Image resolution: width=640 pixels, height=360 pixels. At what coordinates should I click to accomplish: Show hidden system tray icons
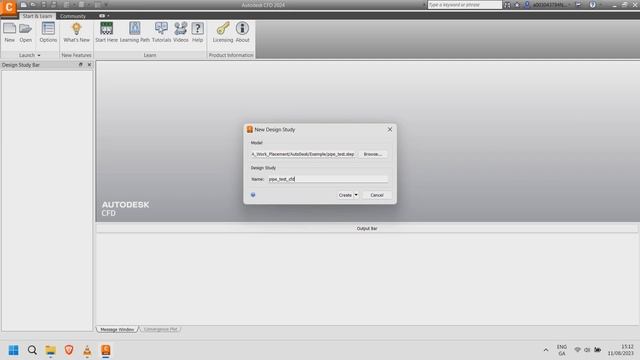(x=546, y=350)
